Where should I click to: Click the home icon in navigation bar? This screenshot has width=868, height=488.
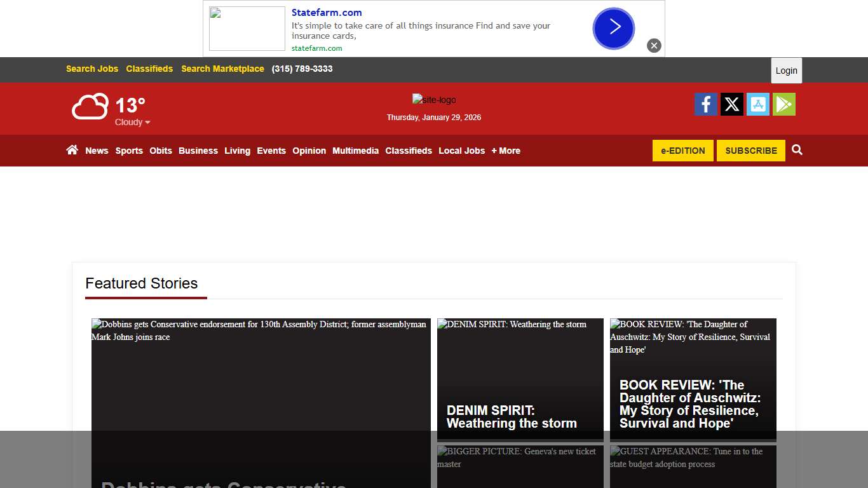point(72,150)
